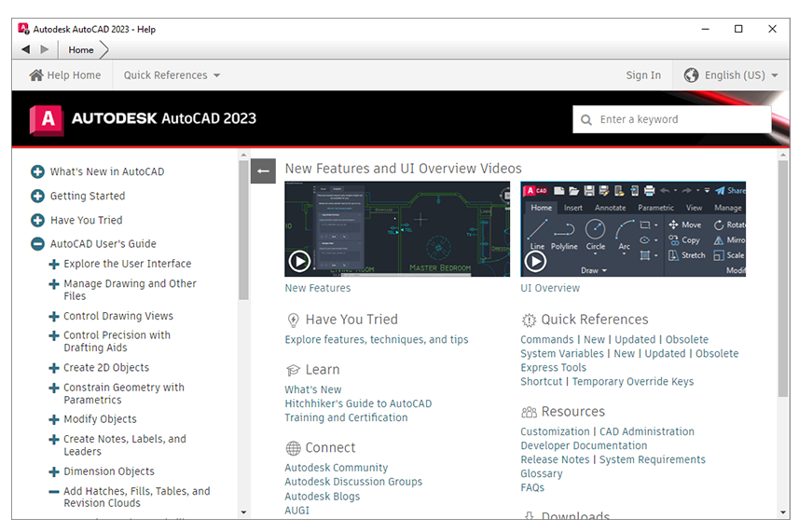Open the Express Tools link

coord(554,368)
